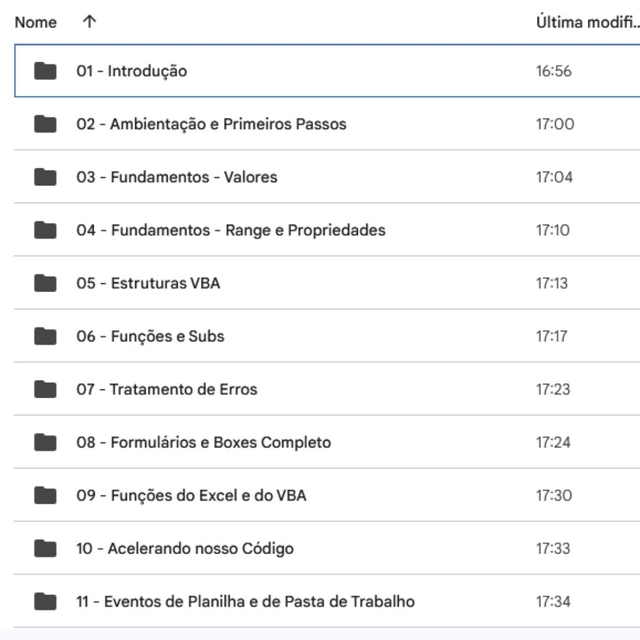Click the 16:56 modified time of Introdução
640x640 pixels.
tap(553, 71)
